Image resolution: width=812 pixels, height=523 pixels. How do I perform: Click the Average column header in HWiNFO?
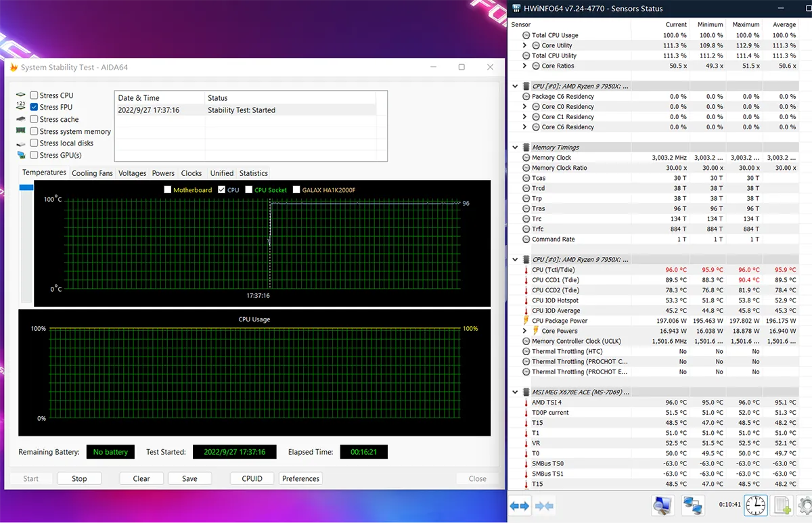(x=784, y=24)
